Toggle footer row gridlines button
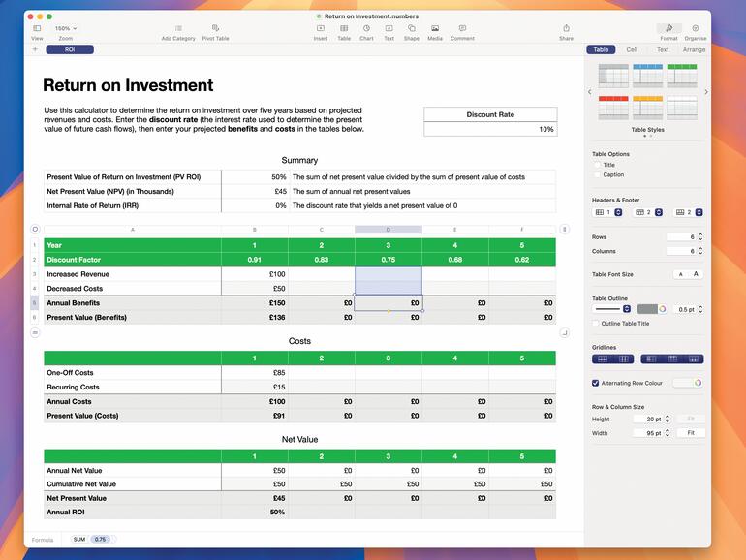This screenshot has width=746, height=560. pos(693,358)
